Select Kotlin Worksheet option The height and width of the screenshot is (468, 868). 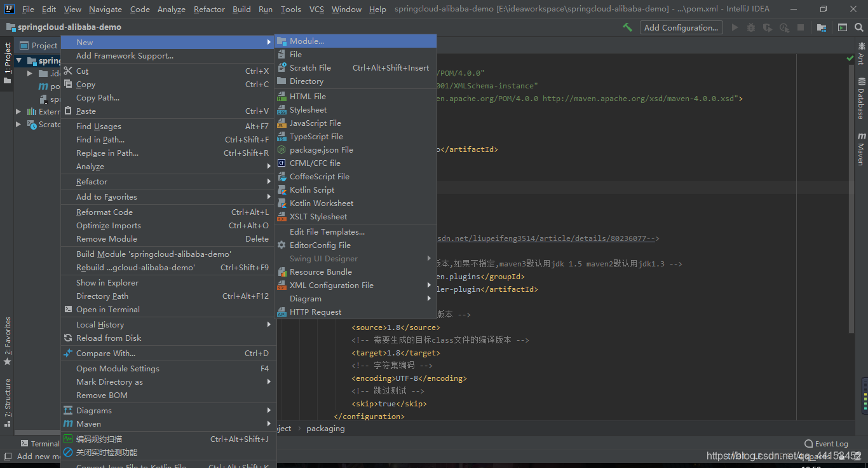point(355,203)
